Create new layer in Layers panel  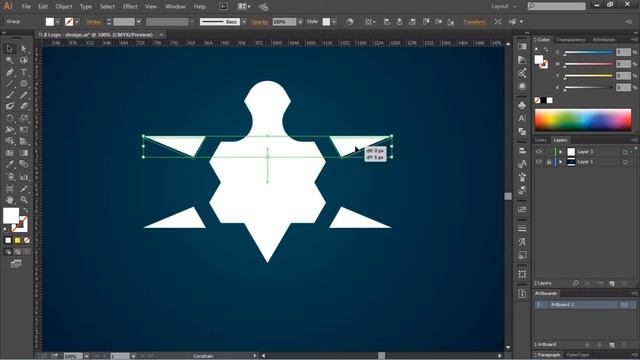click(612, 283)
